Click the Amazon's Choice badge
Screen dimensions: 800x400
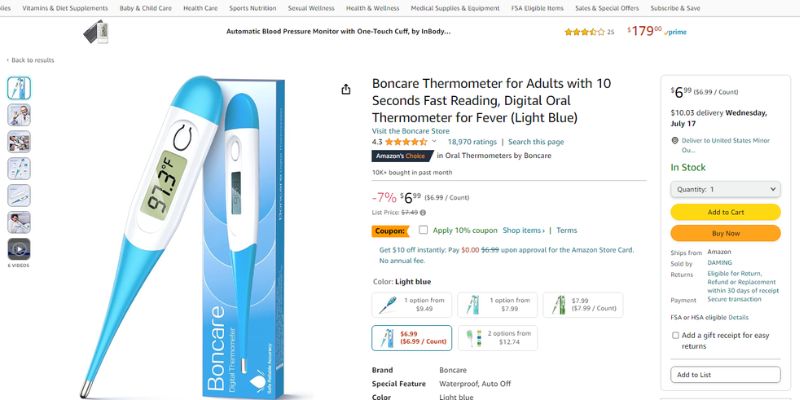click(x=401, y=156)
